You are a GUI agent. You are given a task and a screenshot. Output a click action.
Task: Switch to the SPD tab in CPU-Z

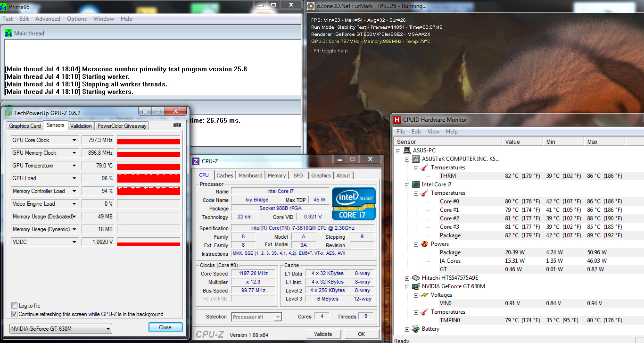click(298, 176)
